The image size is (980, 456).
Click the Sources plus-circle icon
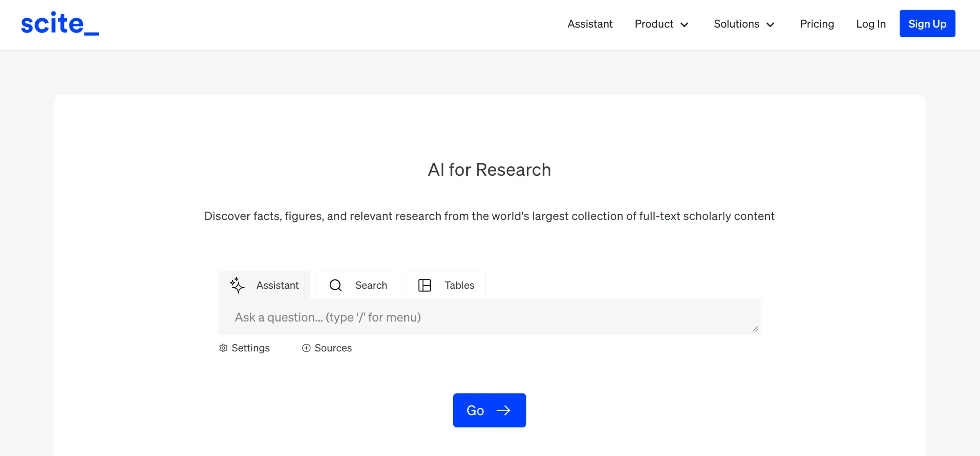click(x=306, y=348)
